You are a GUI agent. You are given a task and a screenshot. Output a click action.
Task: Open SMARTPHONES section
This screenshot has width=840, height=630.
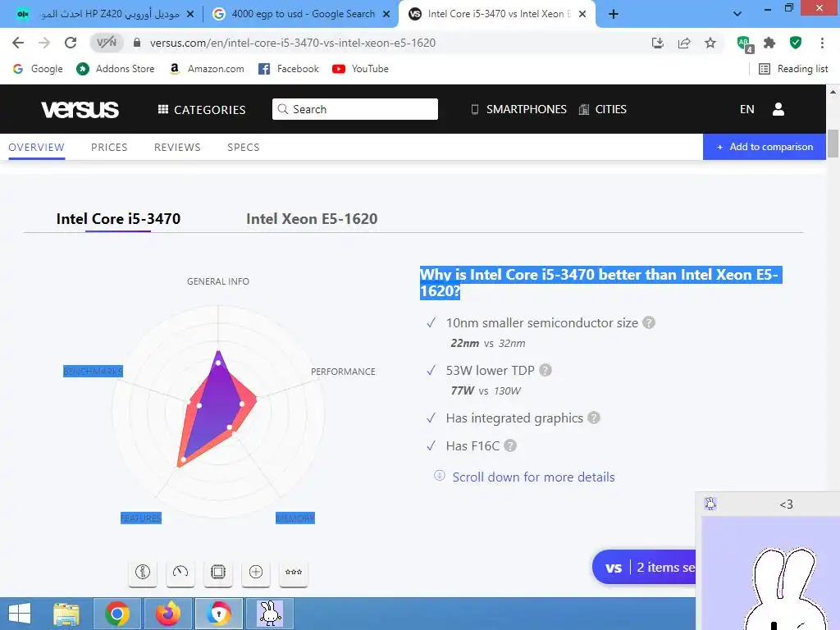coord(518,109)
